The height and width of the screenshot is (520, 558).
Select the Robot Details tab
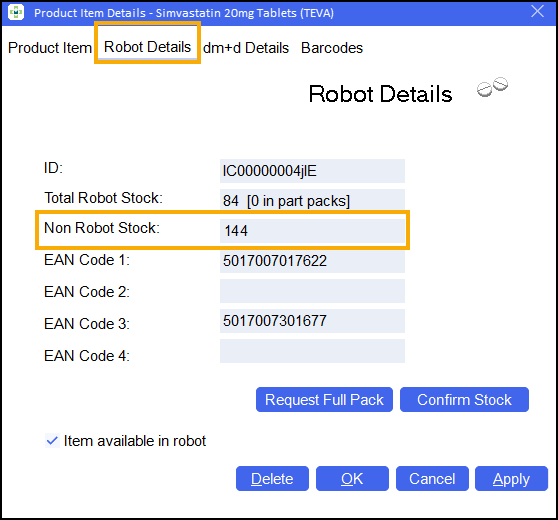pos(147,47)
